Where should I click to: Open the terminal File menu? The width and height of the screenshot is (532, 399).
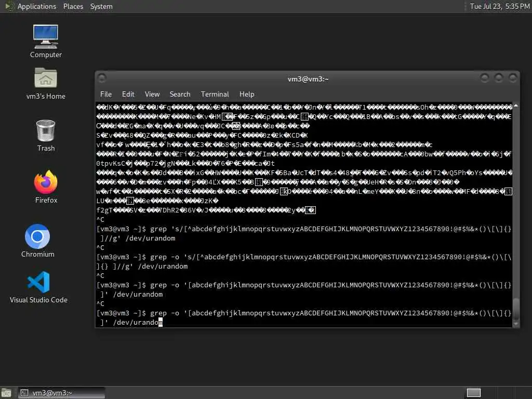click(x=106, y=95)
